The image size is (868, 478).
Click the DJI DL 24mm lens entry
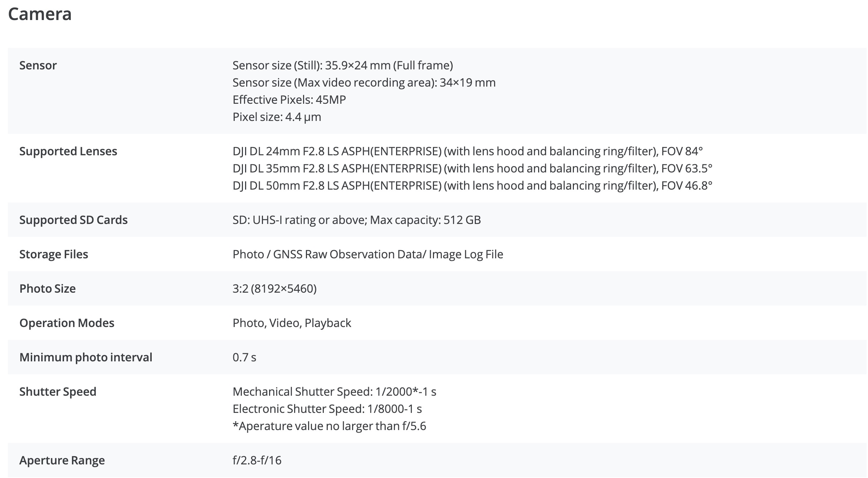(467, 151)
